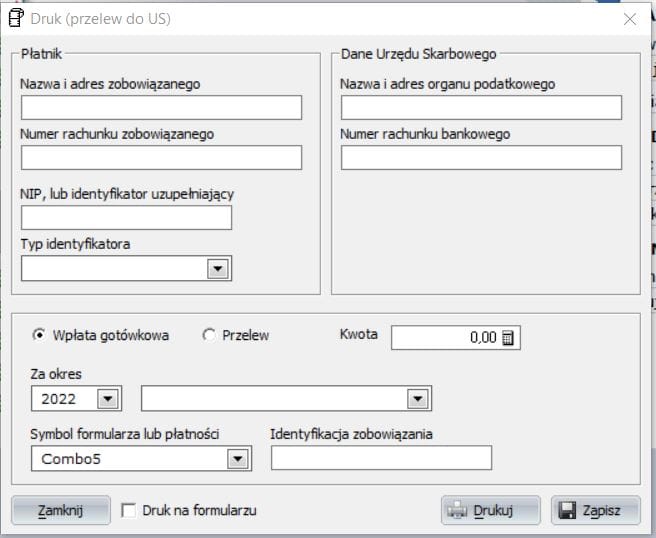Click the printer icon on Drukuj
Viewport: 656px width, 538px height.
pos(457,511)
